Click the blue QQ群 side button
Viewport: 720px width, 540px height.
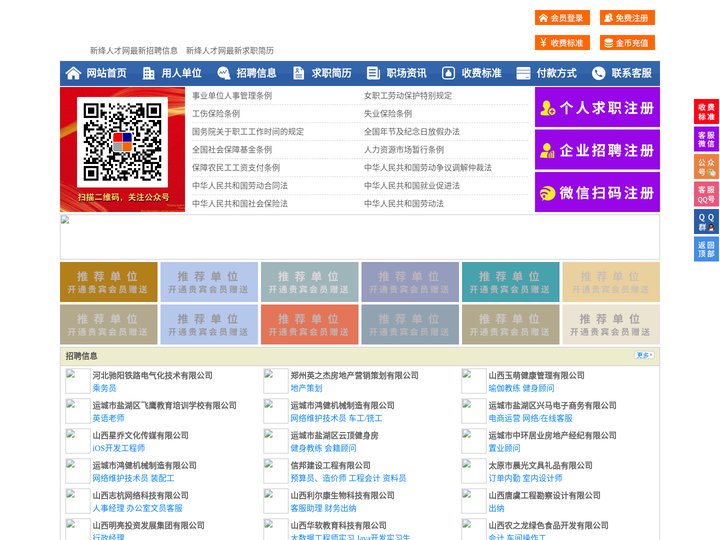706,222
